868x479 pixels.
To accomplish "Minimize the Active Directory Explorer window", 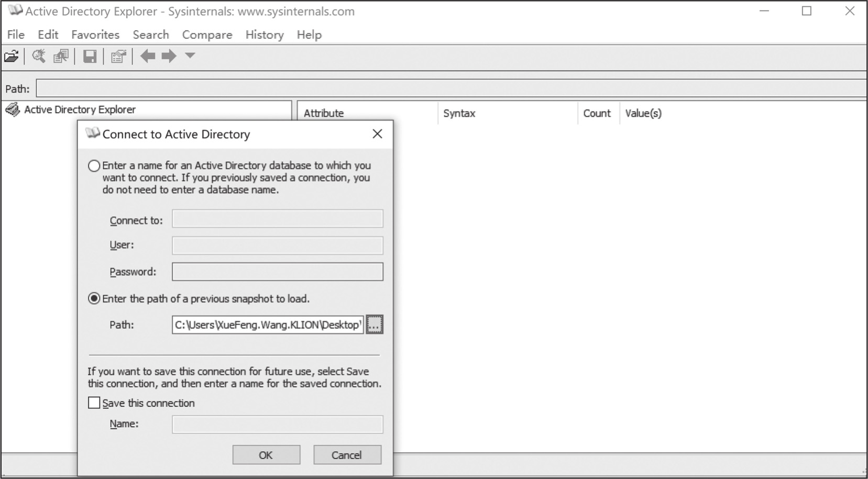I will point(764,11).
